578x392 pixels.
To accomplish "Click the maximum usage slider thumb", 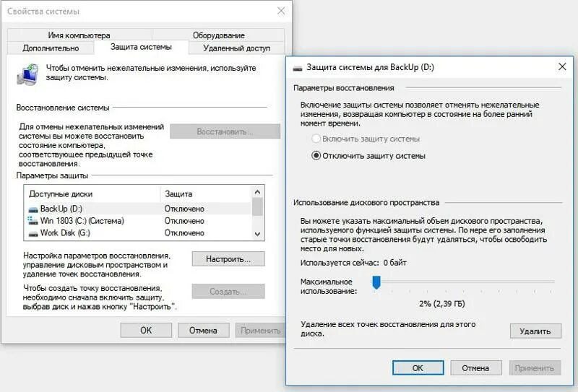I will (x=376, y=282).
